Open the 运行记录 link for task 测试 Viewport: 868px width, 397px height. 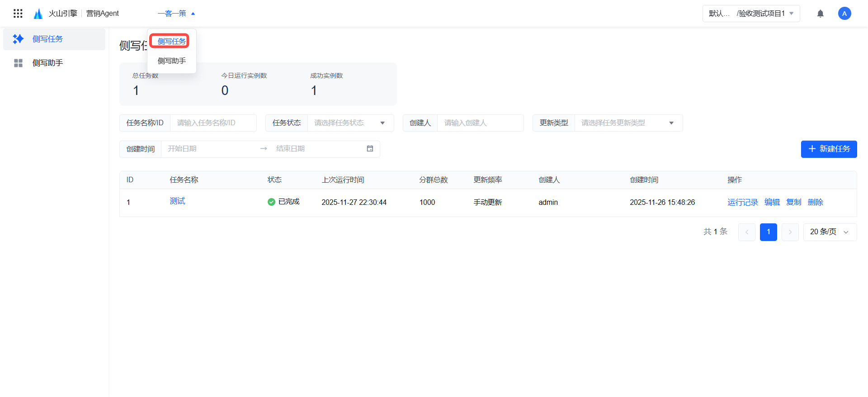tap(742, 202)
